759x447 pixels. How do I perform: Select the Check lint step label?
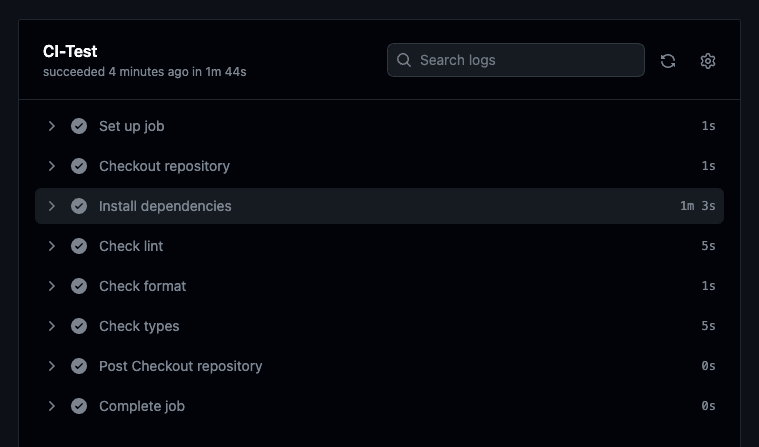(131, 246)
